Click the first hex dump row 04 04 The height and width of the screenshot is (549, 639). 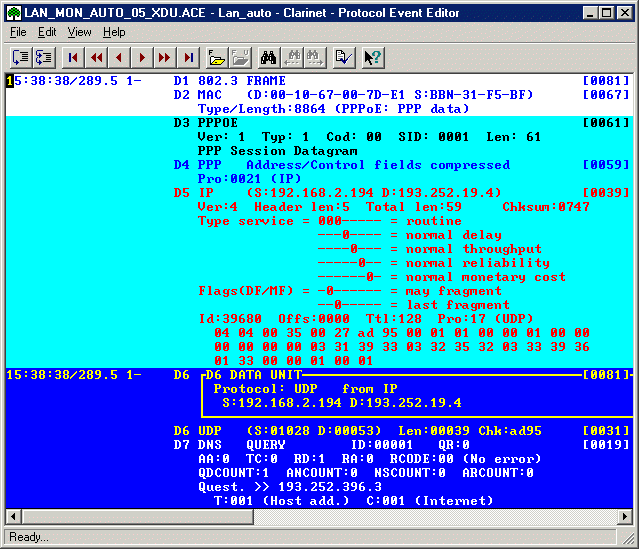tap(401, 333)
